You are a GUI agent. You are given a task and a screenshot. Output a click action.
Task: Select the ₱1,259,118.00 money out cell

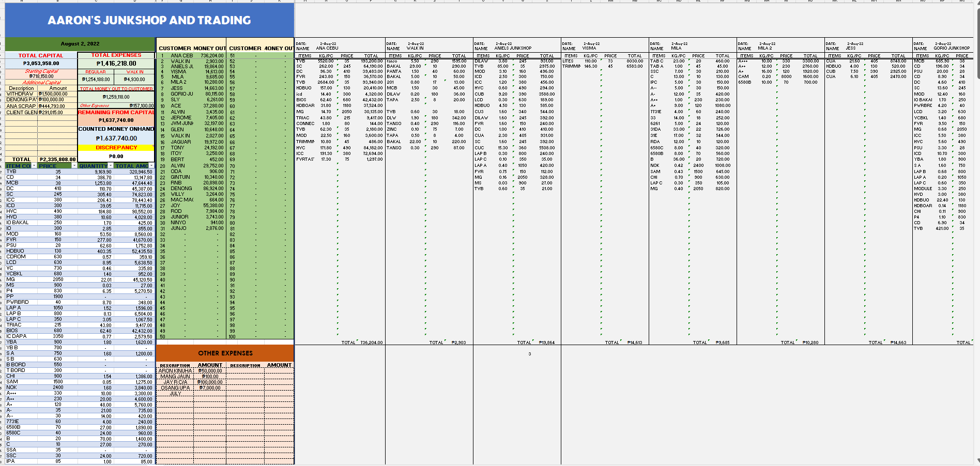116,97
